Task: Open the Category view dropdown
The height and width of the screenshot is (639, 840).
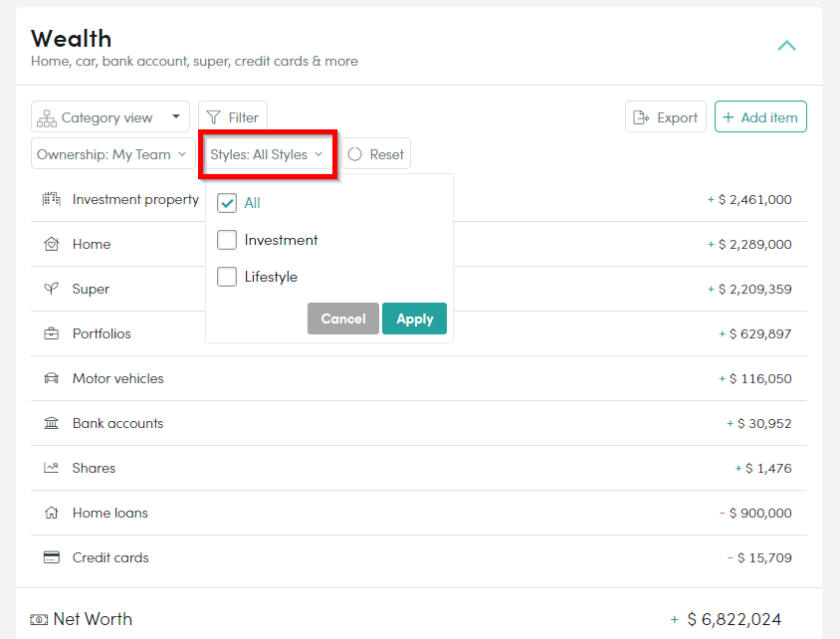Action: coord(110,116)
